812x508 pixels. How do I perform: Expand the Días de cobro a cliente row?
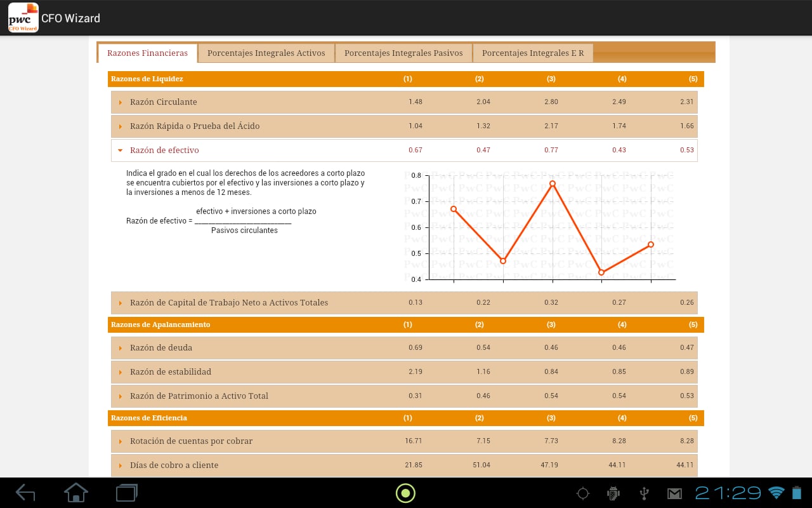[x=404, y=465]
